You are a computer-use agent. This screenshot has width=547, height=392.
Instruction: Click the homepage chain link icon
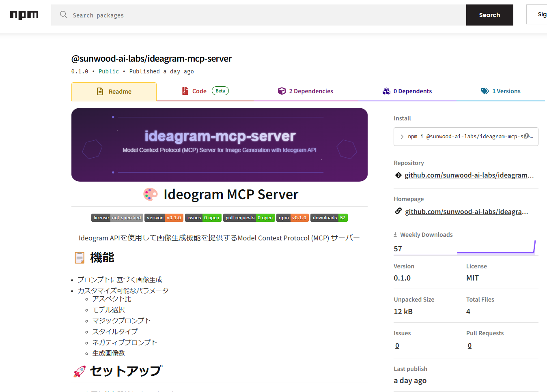pyautogui.click(x=398, y=211)
